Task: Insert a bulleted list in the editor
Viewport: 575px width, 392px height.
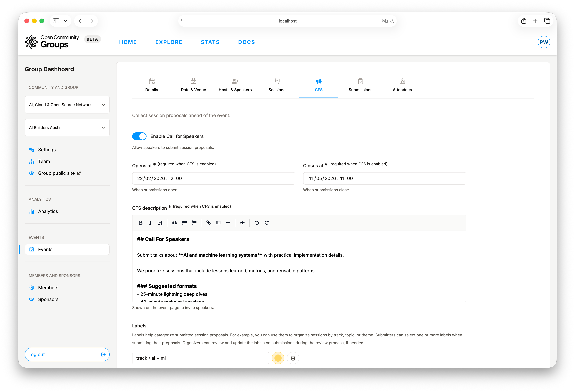Action: [184, 223]
